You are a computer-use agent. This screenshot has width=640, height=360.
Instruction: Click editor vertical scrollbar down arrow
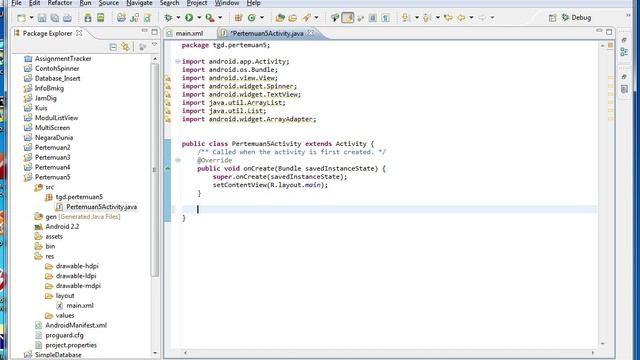[602, 344]
